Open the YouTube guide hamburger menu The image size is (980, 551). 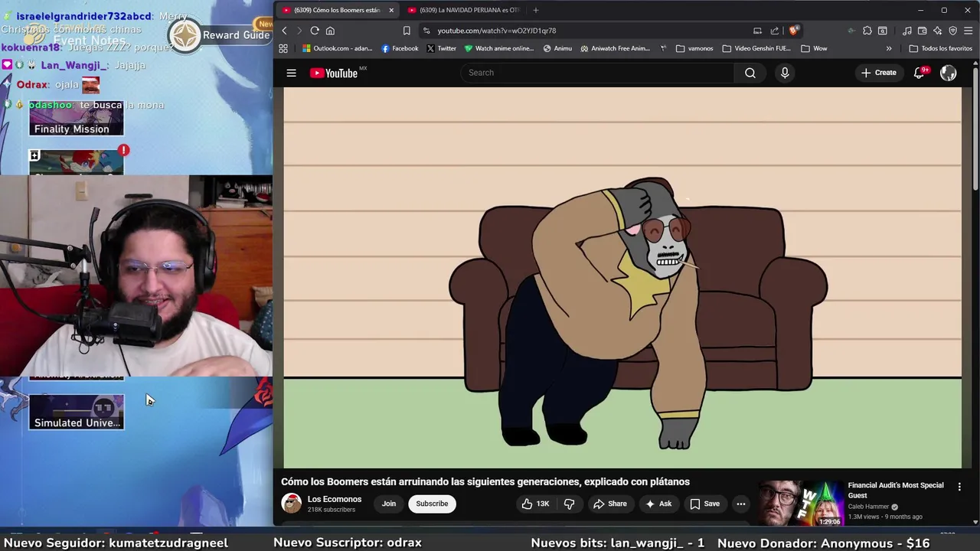pyautogui.click(x=291, y=73)
